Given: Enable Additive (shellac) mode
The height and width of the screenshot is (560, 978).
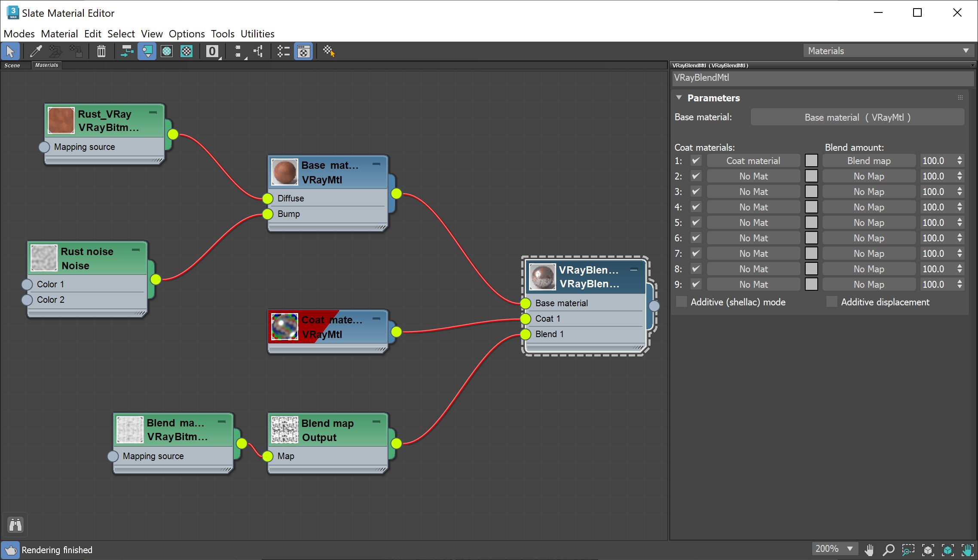Looking at the screenshot, I should [x=681, y=302].
